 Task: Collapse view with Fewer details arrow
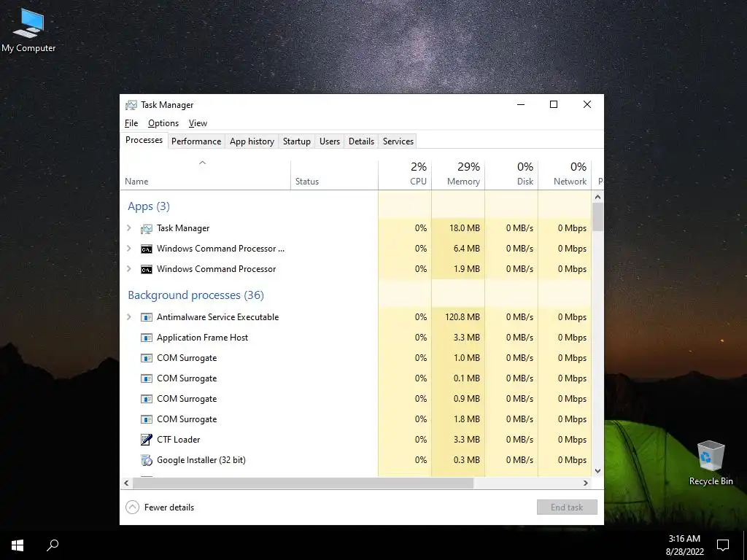point(133,507)
